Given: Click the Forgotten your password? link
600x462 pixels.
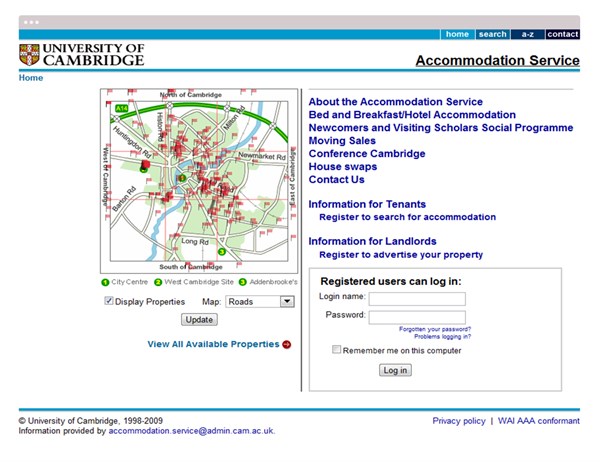Looking at the screenshot, I should (x=435, y=328).
